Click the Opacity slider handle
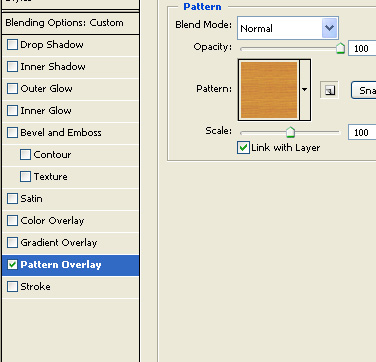Image resolution: width=376 pixels, height=362 pixels. click(x=340, y=48)
